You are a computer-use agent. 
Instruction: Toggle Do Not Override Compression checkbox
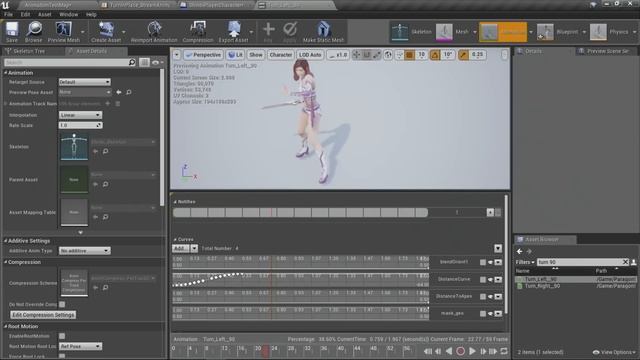[x=62, y=304]
